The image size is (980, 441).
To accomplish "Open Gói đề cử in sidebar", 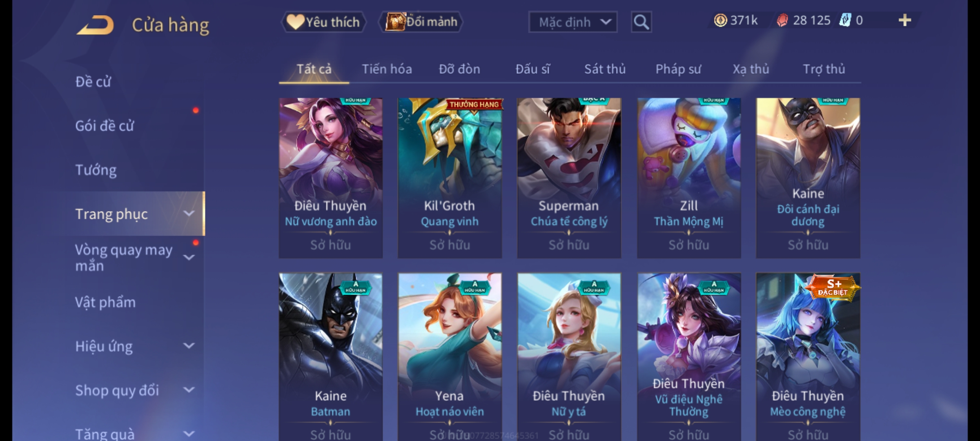I will click(105, 126).
